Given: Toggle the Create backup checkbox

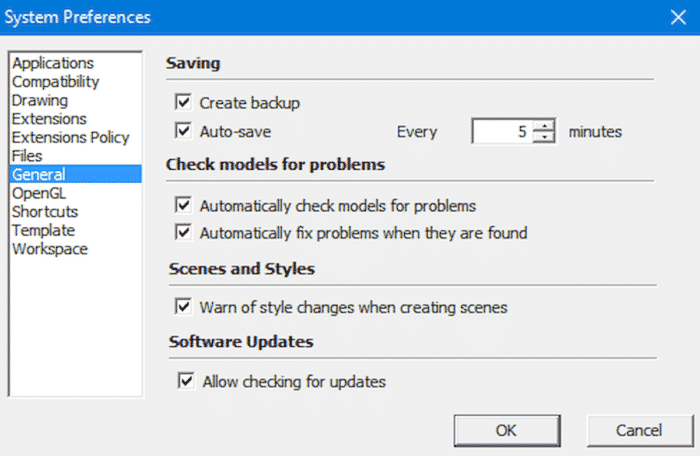Looking at the screenshot, I should (183, 102).
